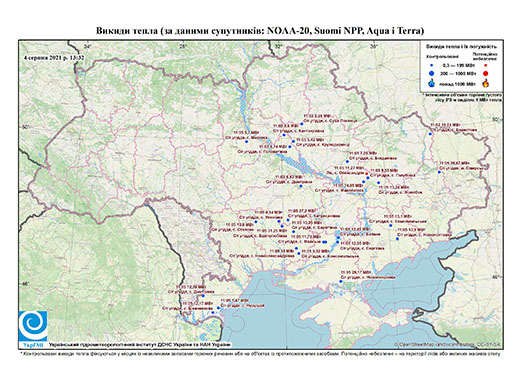Click the small red dot in legend

coord(485,65)
